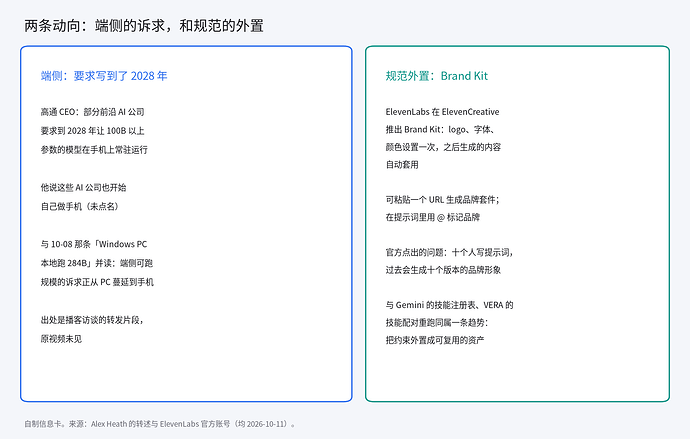Click line '过去会生成十个版本的品牌形象'
The height and width of the screenshot is (439, 690).
pos(443,270)
